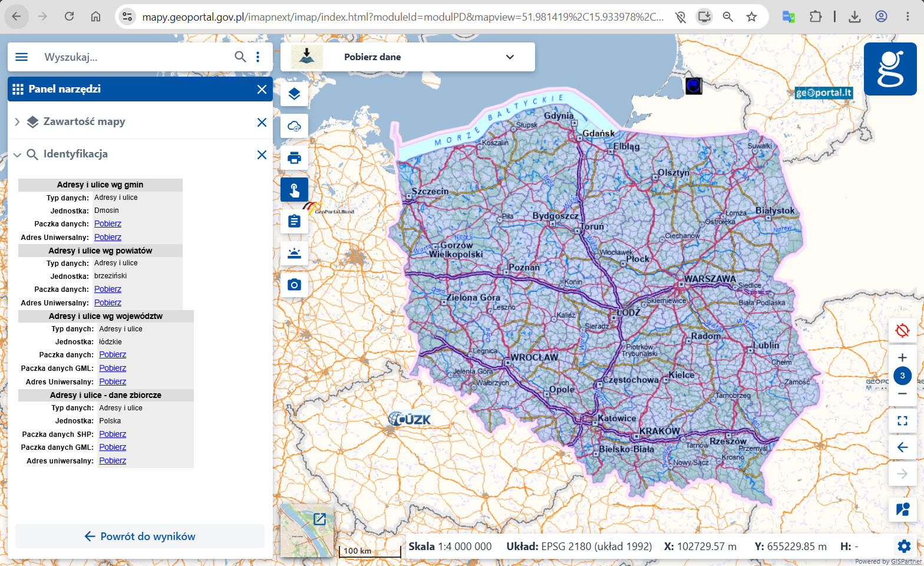The width and height of the screenshot is (924, 566).
Task: Click the search magnifier icon
Action: tap(240, 57)
